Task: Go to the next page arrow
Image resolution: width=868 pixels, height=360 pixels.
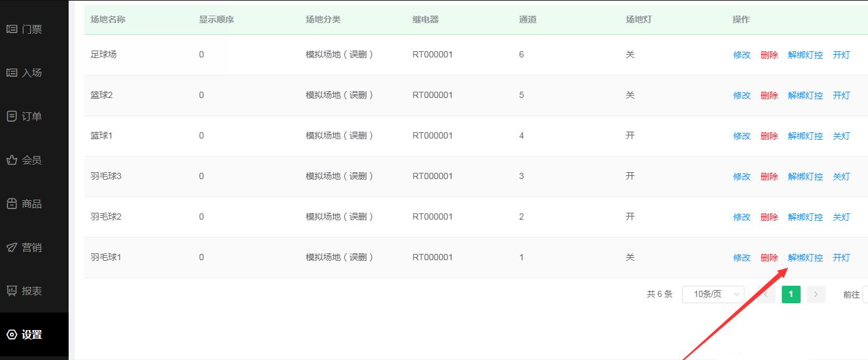Action: [816, 294]
